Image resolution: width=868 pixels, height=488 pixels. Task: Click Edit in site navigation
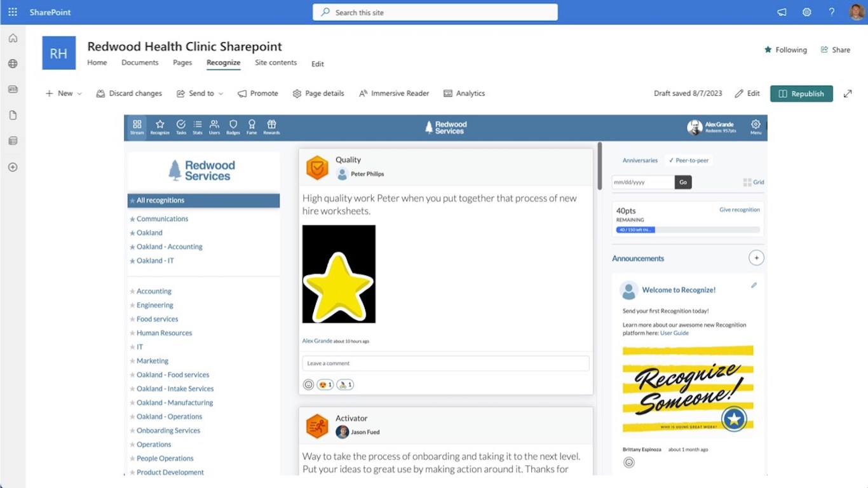(318, 64)
